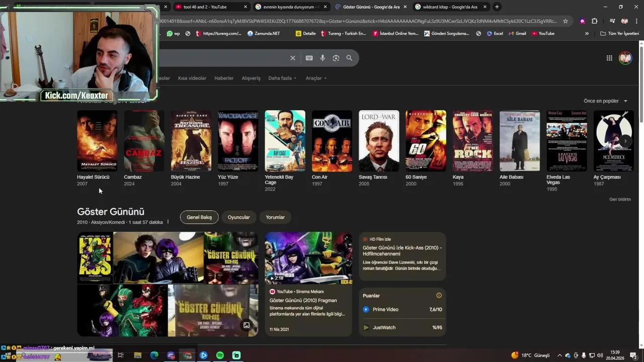Open the 18°C Güneşli weather widget
The image size is (644, 362).
(x=531, y=355)
